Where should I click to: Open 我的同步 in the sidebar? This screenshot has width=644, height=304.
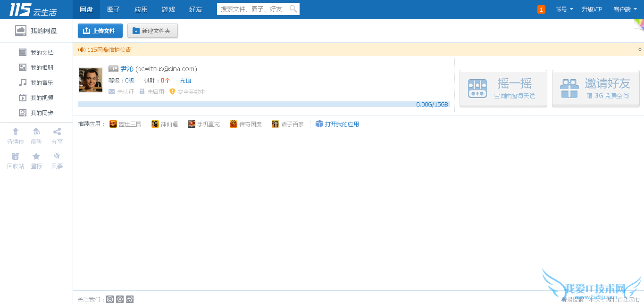click(36, 113)
